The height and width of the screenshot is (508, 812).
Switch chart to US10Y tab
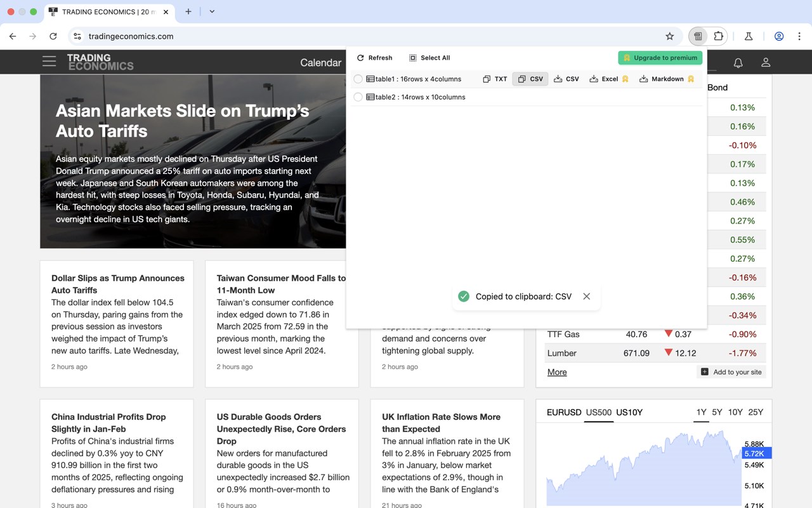[629, 412]
